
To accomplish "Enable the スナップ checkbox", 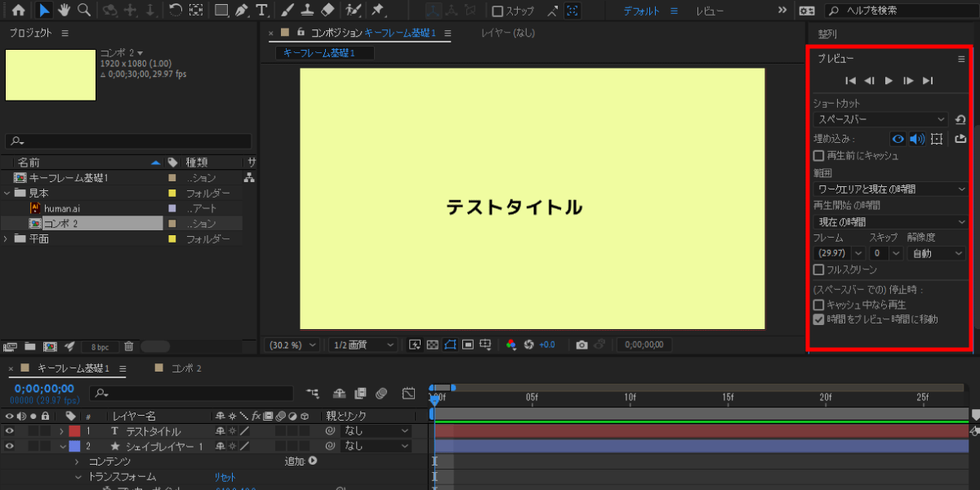I will pos(497,11).
